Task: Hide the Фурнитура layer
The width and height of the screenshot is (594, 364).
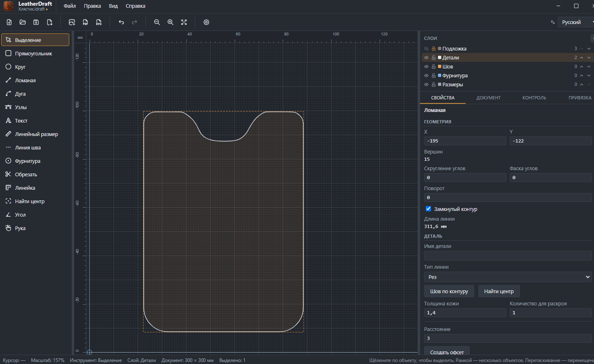Action: (x=426, y=75)
